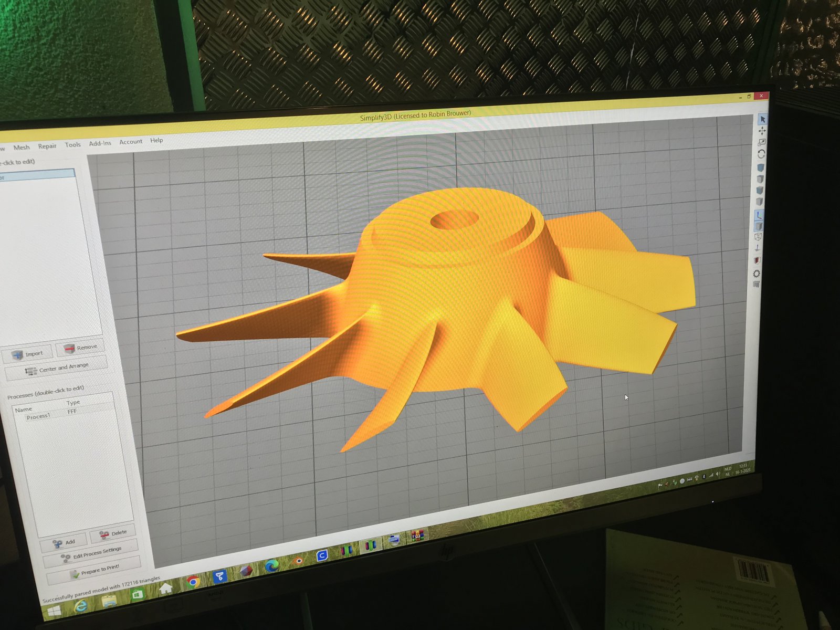Toggle the surface normals display
Image resolution: width=840 pixels, height=630 pixels.
pos(757,248)
